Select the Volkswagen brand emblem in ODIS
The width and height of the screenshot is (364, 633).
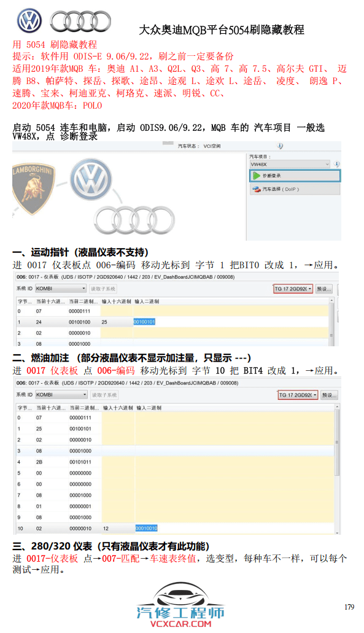[90, 180]
